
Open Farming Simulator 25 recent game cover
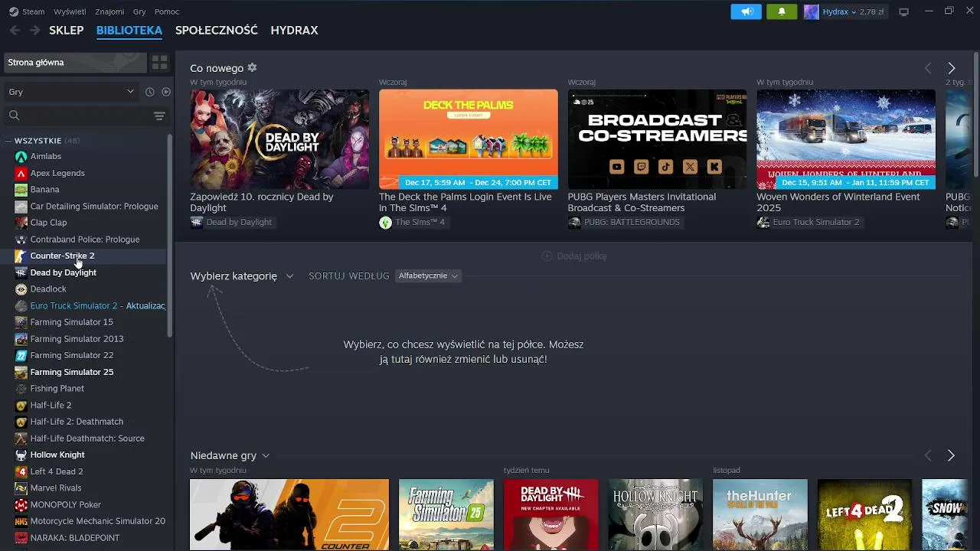click(446, 515)
